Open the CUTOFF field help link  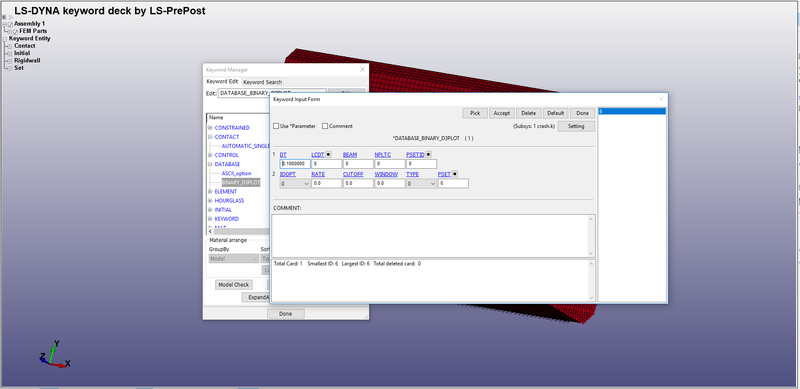click(353, 174)
